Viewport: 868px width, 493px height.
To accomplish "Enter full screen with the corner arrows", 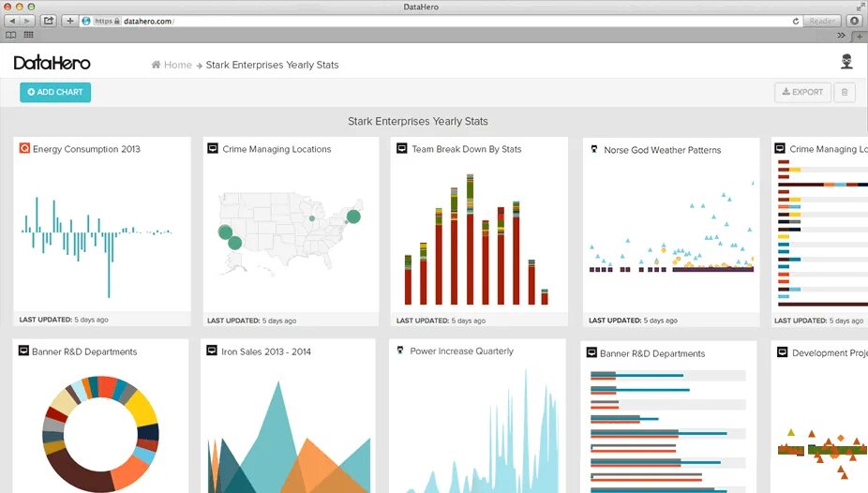I will pyautogui.click(x=860, y=7).
